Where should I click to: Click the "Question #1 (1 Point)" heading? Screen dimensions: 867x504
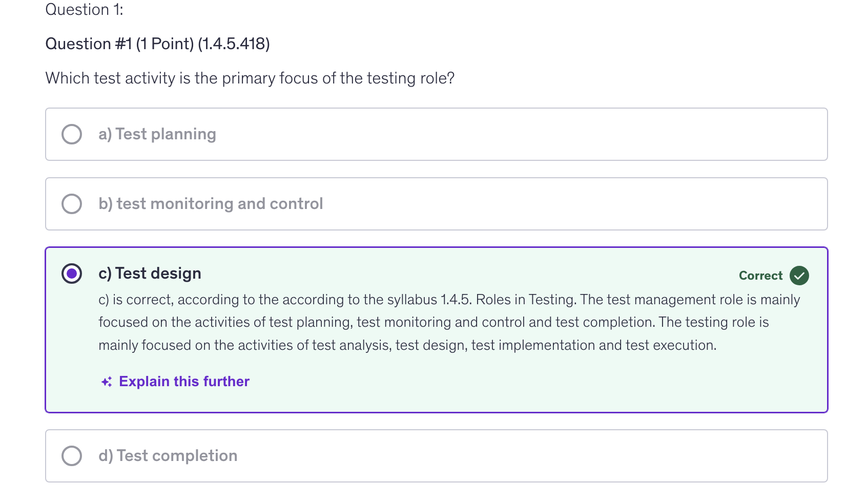(x=157, y=44)
